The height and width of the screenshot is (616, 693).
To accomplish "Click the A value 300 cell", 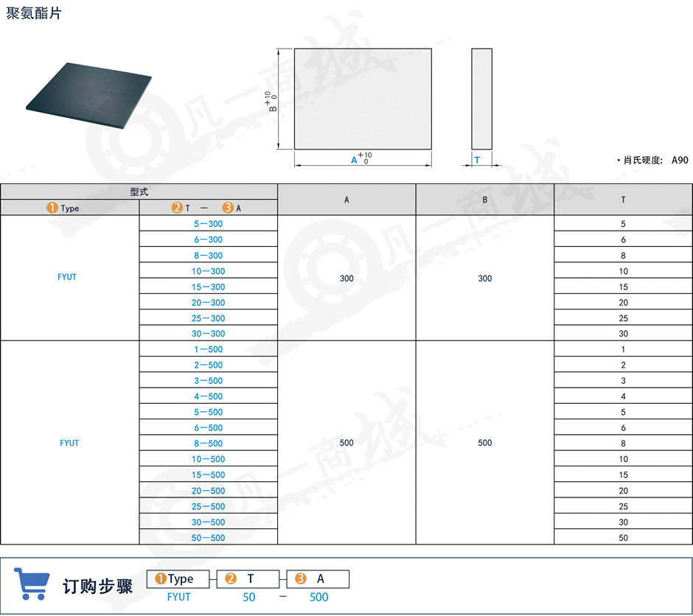I will coord(346,279).
